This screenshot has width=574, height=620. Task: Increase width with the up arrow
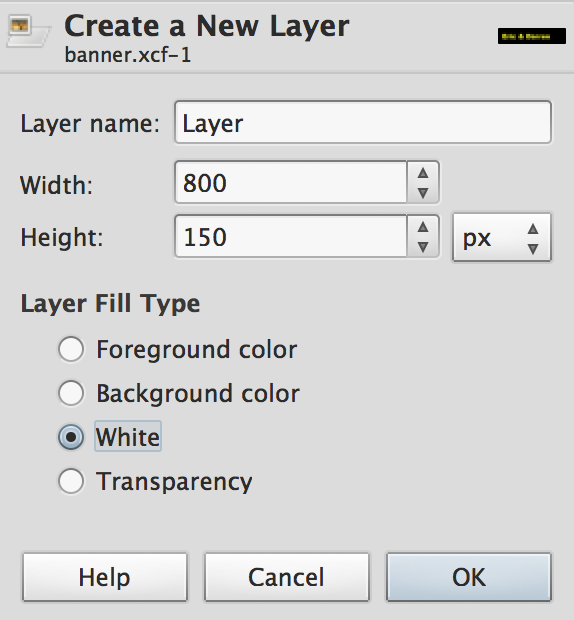click(x=423, y=173)
